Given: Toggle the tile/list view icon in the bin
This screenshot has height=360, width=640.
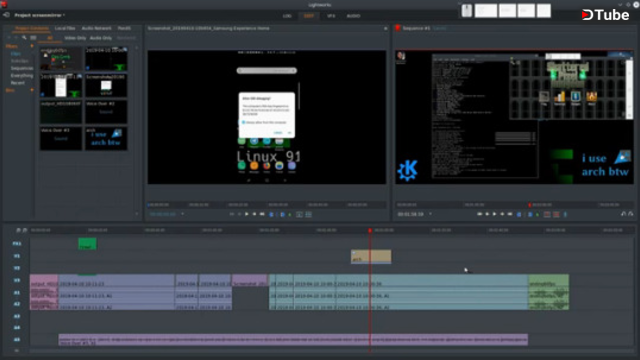Looking at the screenshot, I should point(33,38).
